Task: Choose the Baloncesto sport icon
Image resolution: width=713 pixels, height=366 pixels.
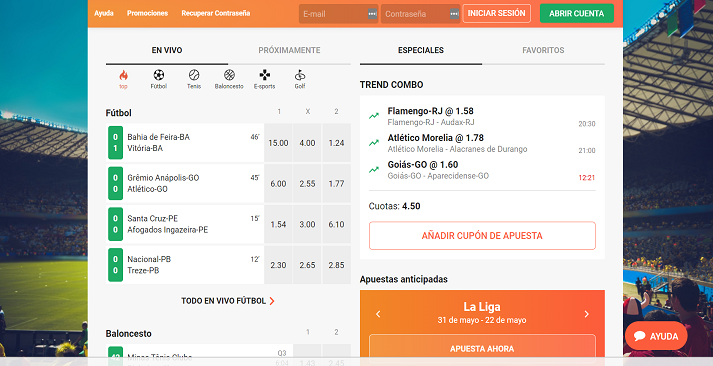Action: [229, 75]
